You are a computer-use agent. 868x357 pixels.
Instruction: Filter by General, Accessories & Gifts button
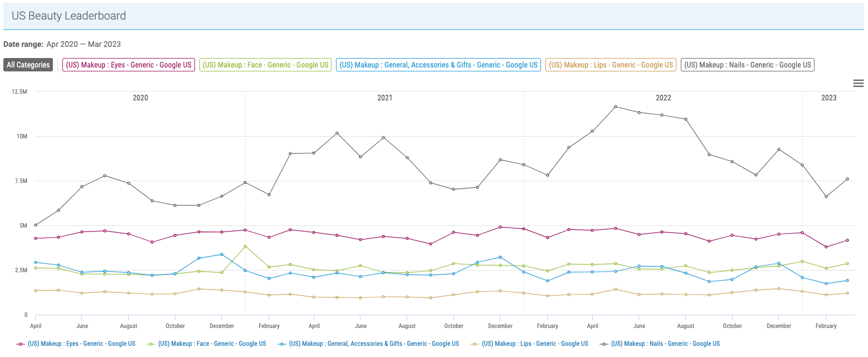[438, 65]
